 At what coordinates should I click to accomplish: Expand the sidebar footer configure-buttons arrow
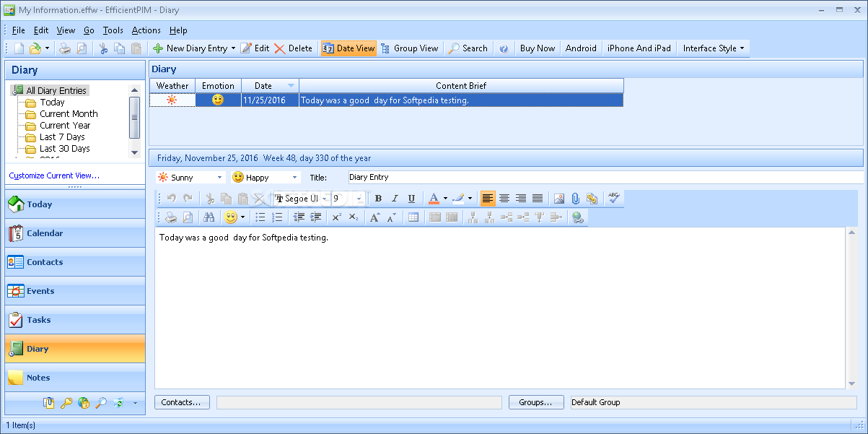[x=135, y=403]
